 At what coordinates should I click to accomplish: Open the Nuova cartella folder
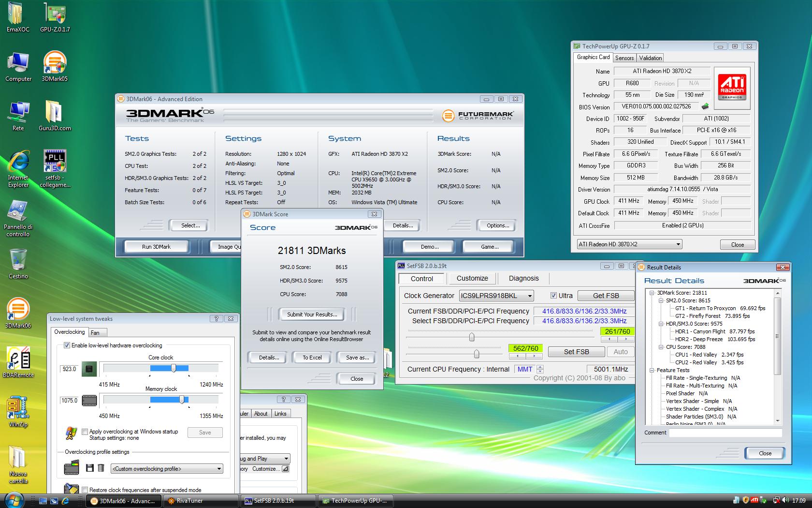(x=18, y=464)
